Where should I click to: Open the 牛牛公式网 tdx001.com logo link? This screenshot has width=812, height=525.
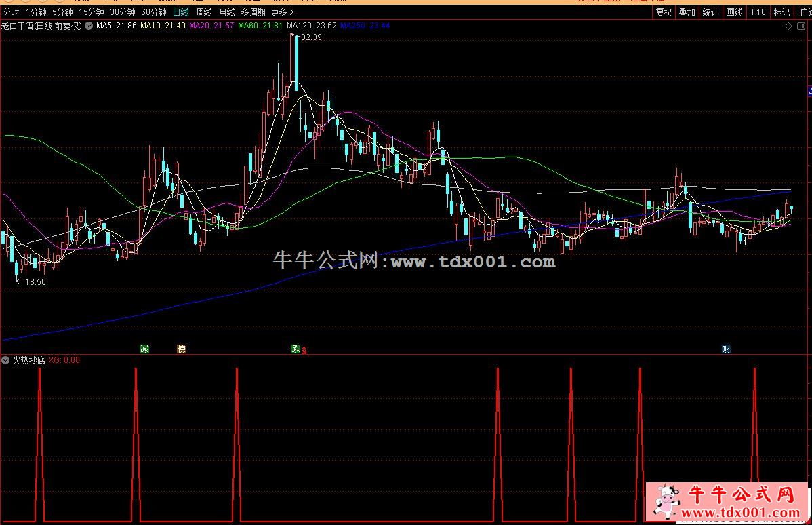727,502
